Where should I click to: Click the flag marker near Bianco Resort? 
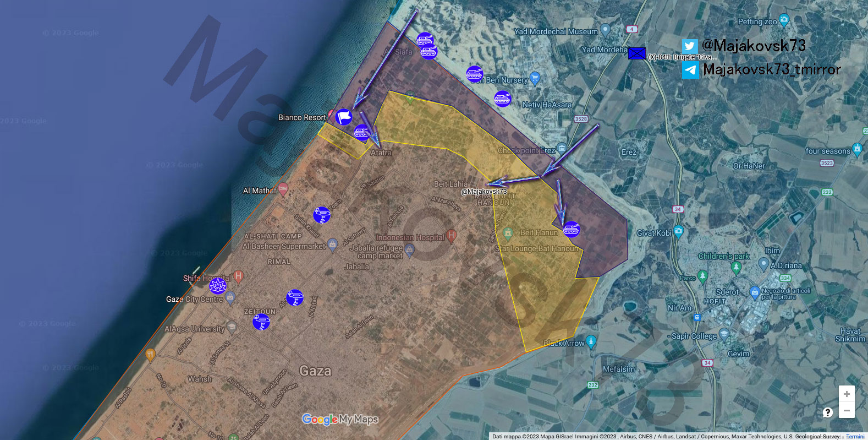344,117
